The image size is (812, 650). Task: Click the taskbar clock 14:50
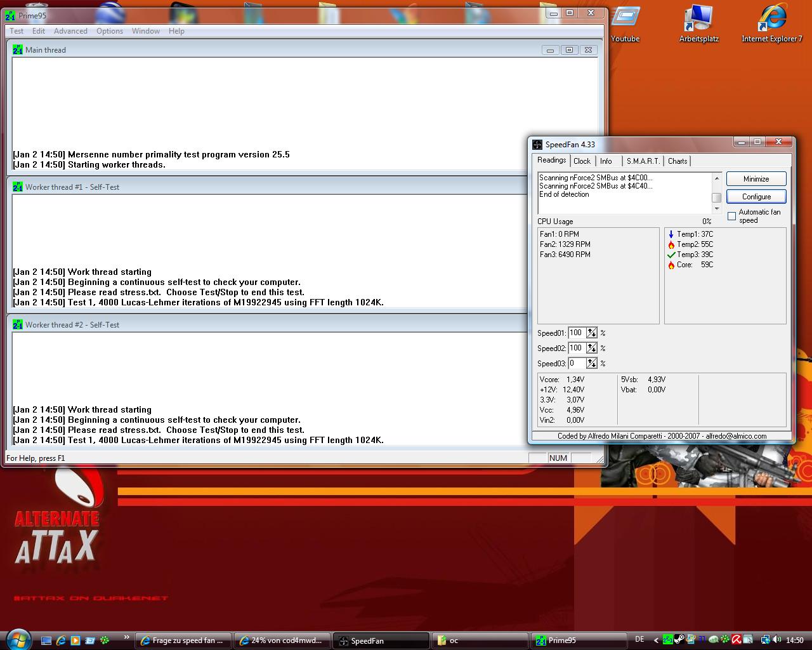click(x=795, y=640)
